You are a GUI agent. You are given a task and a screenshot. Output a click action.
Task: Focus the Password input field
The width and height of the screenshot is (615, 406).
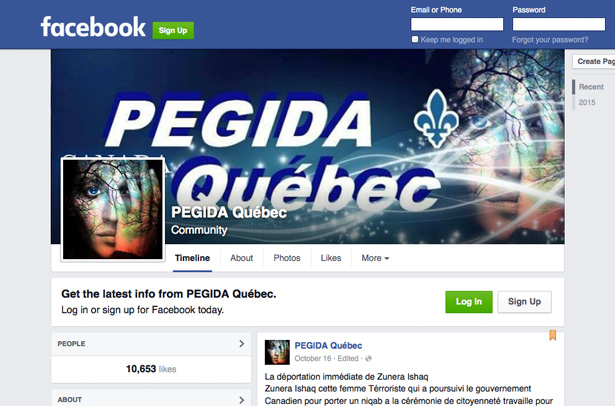coord(559,24)
